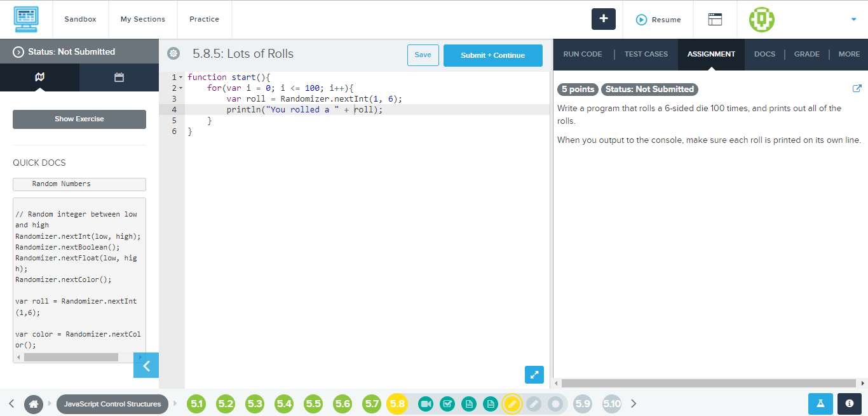The width and height of the screenshot is (868, 416).
Task: Click the CodeHS computer logo
Action: [26, 20]
